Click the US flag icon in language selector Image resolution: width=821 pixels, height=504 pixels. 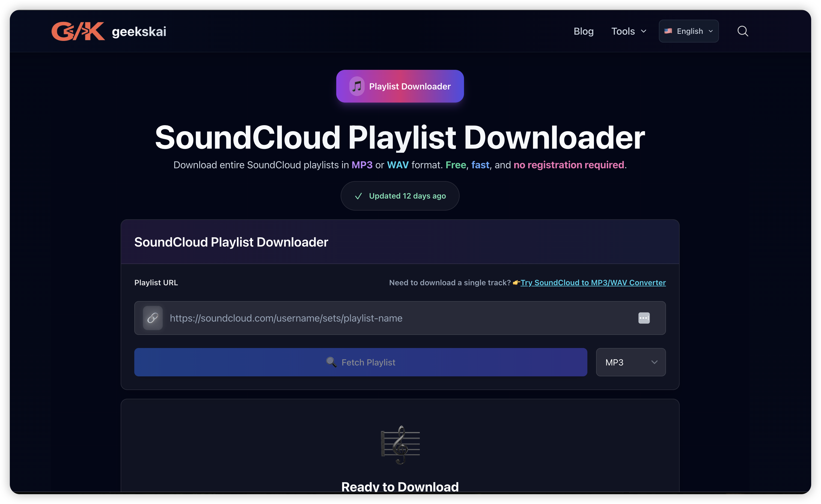(668, 31)
